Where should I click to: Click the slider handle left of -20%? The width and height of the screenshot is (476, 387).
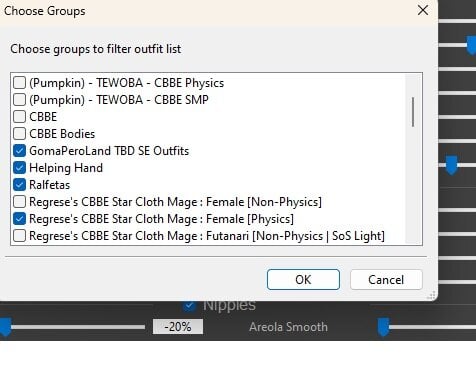coord(5,327)
